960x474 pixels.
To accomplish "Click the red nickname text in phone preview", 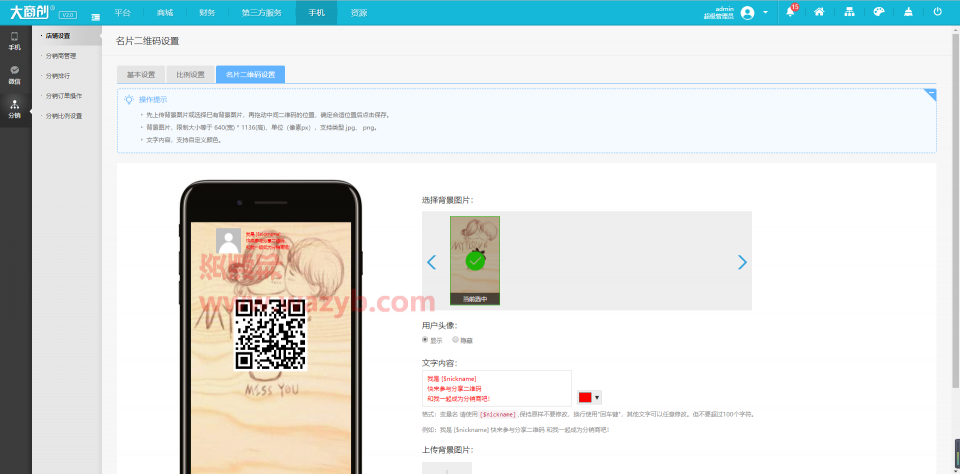I will [267, 241].
